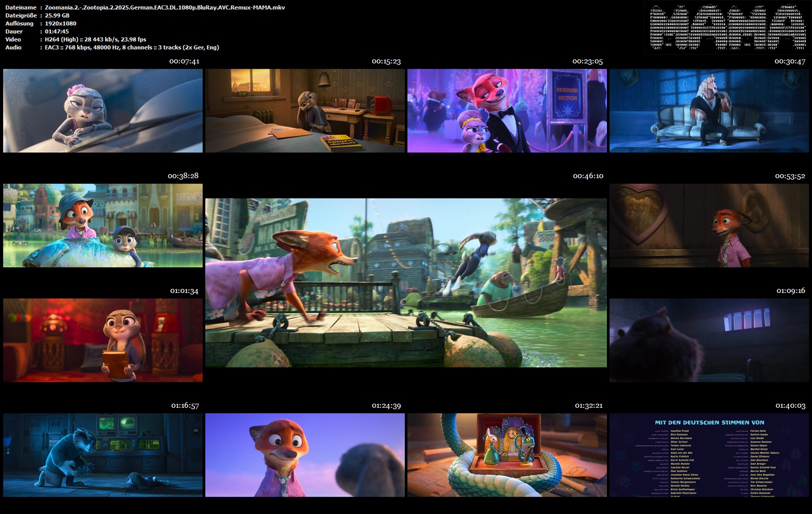Click the 00:07:41 timestamp

point(184,61)
